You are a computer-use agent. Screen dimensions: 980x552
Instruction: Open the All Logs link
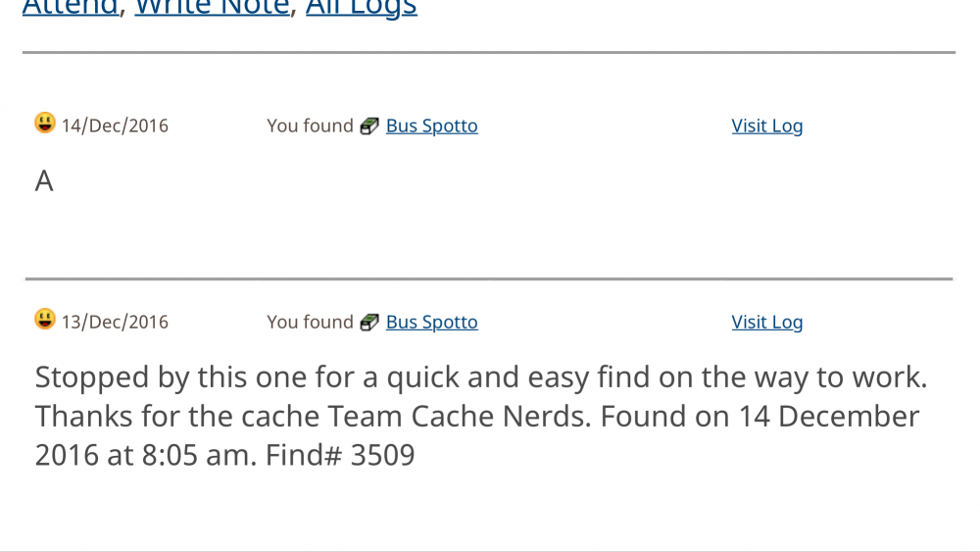pos(362,8)
